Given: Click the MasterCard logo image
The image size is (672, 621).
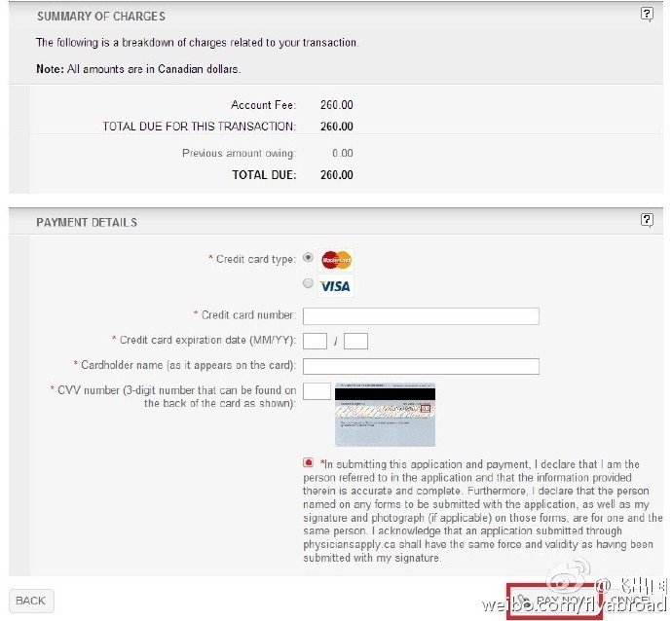Looking at the screenshot, I should [336, 260].
